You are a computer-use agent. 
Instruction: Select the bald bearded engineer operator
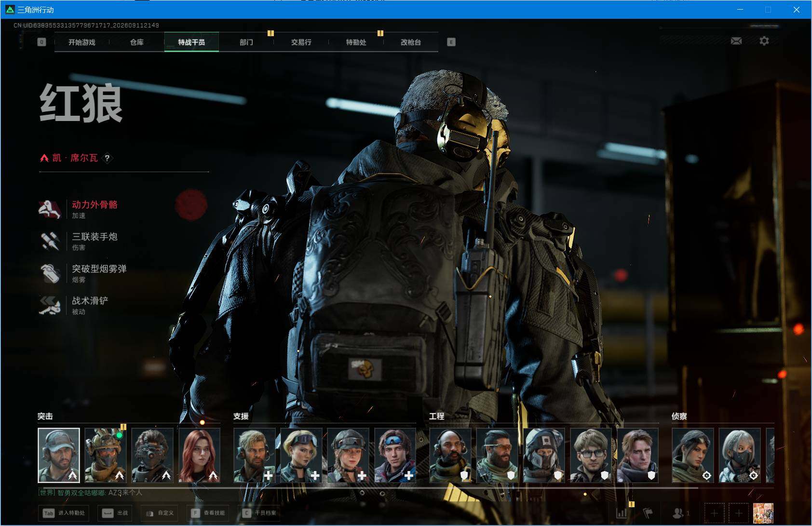[450, 455]
